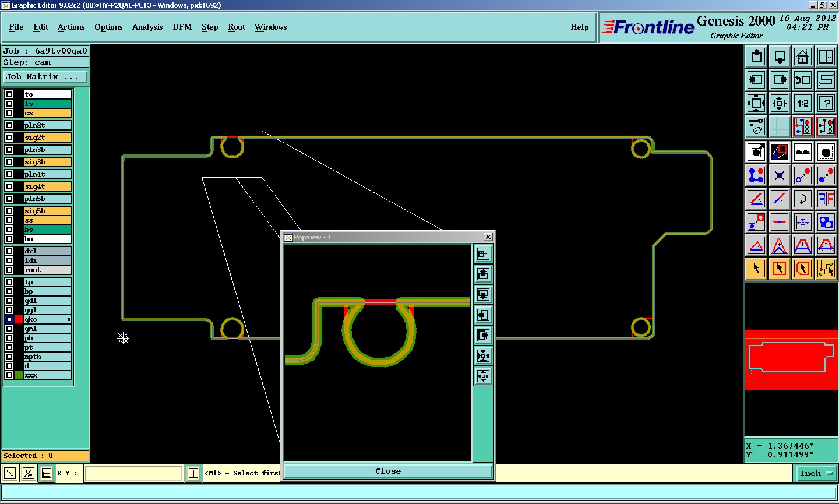The height and width of the screenshot is (504, 839).
Task: Toggle display checkbox for layer bo
Action: (9, 239)
